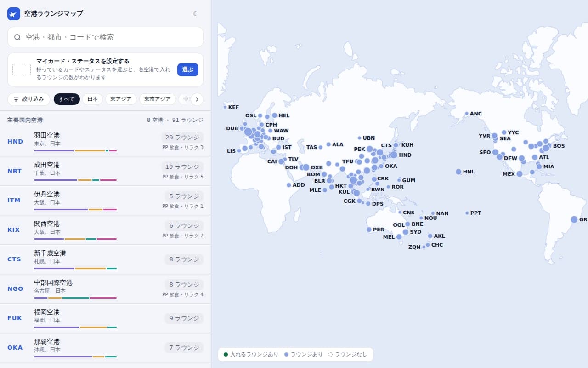588x368 pixels.
Task: Select the すべて region chip
Action: pyautogui.click(x=67, y=99)
